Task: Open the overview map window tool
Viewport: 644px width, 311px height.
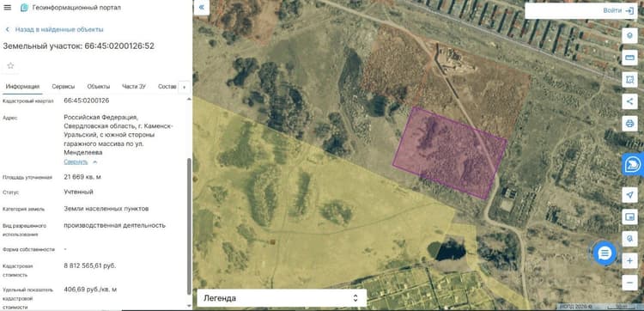Action: [x=629, y=216]
